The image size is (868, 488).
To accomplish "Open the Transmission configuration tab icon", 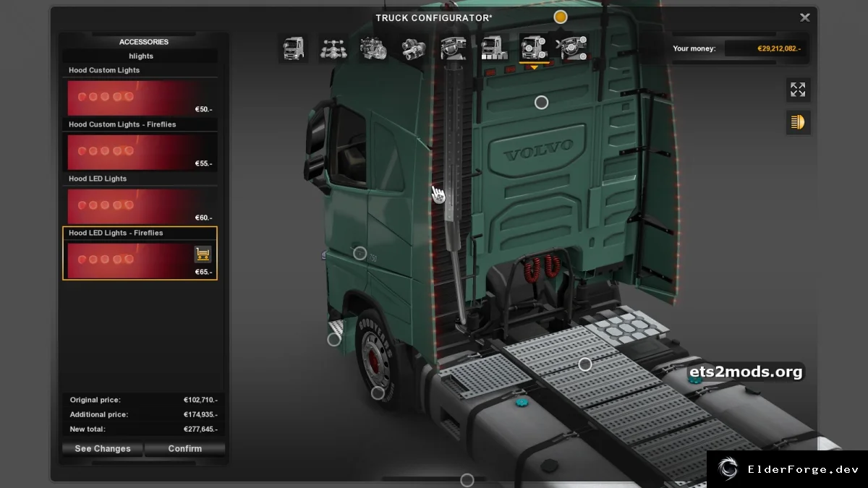I will click(x=414, y=48).
